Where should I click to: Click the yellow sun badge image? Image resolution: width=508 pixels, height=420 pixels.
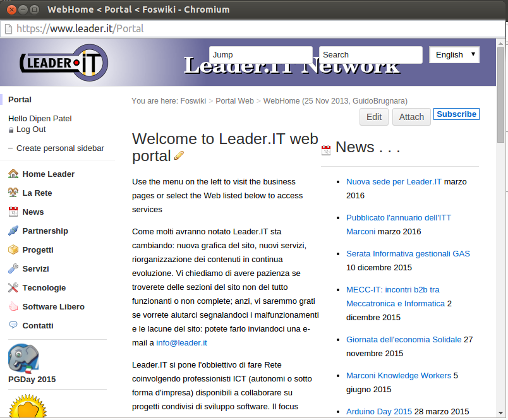pos(28,406)
